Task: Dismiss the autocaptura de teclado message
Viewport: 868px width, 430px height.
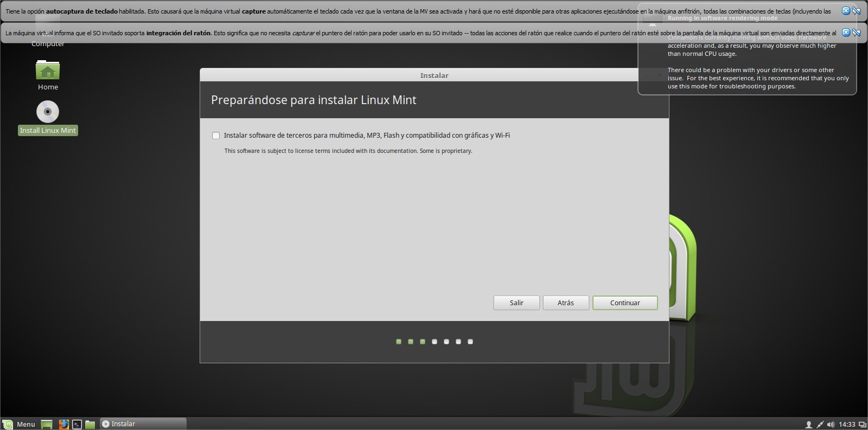Action: tap(846, 11)
